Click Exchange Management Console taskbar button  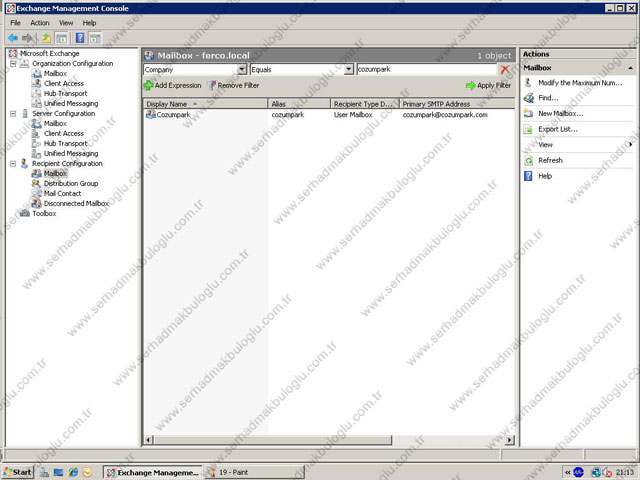point(152,472)
